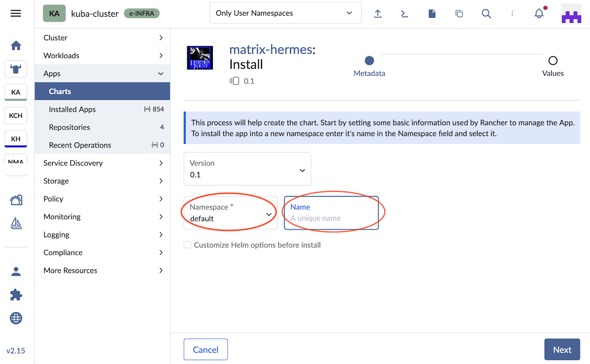Open the notifications bell

pos(539,13)
